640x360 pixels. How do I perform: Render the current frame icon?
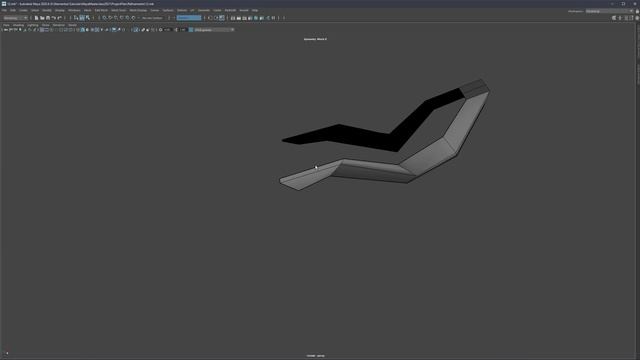click(238, 18)
